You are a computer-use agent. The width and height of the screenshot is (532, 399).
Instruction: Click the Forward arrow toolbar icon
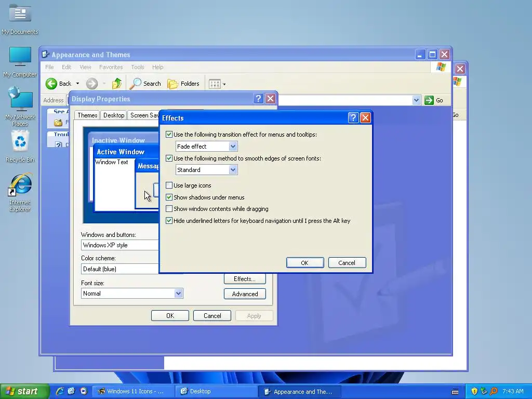91,84
